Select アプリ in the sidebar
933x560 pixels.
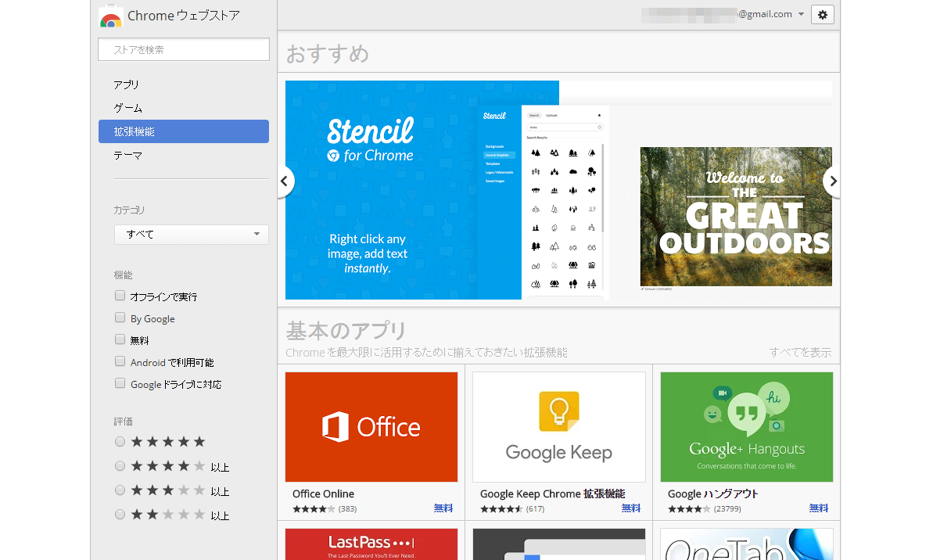point(127,84)
